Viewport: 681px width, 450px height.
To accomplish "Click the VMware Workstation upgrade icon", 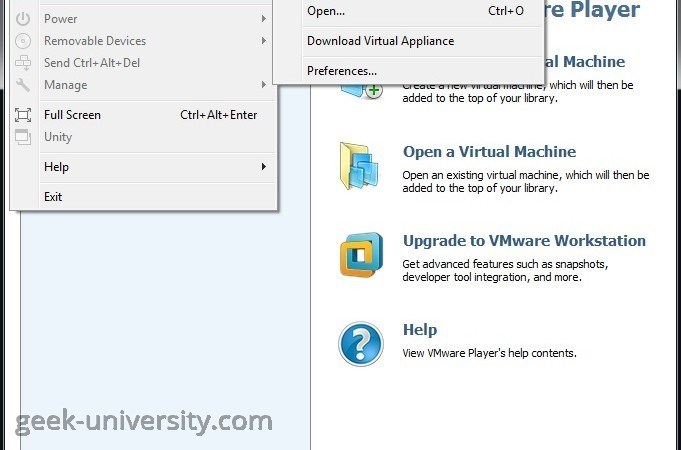I will (361, 255).
